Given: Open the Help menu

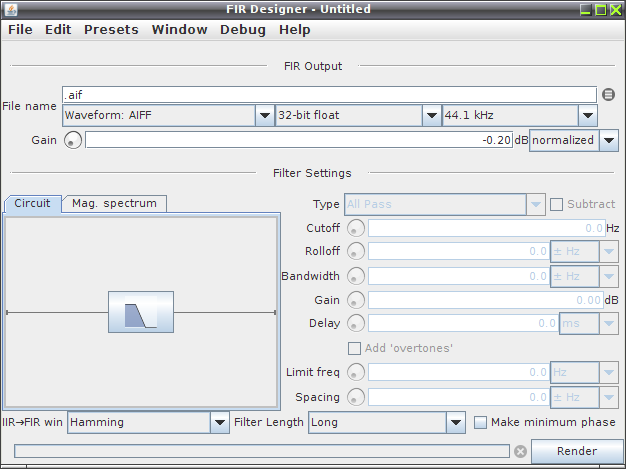Looking at the screenshot, I should pos(295,30).
